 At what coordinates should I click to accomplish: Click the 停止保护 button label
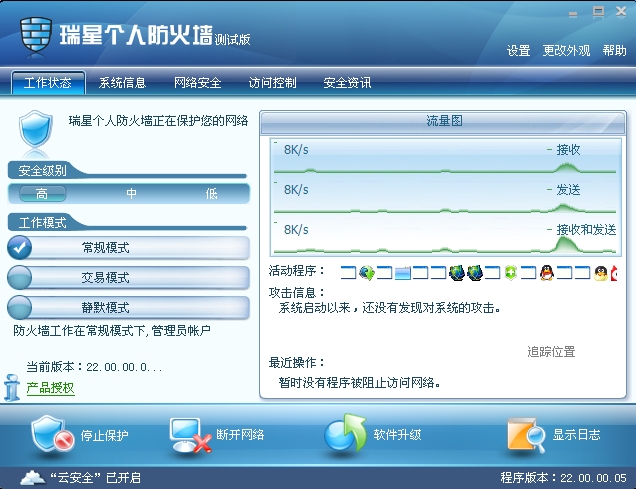(104, 436)
